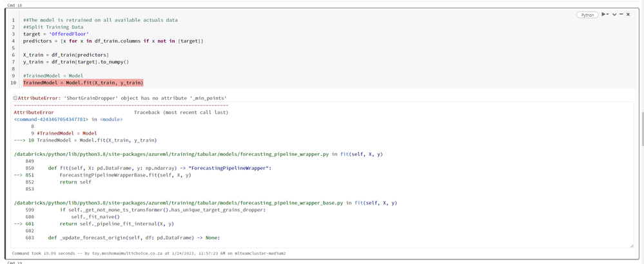Select line number 10 in the gutter
The width and height of the screenshot is (644, 264).
coord(13,82)
